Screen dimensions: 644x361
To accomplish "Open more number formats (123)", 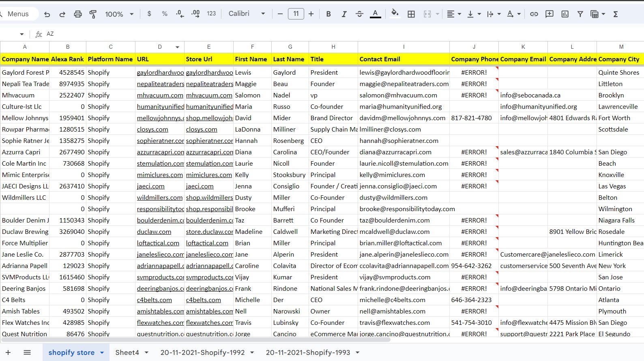I will click(211, 14).
